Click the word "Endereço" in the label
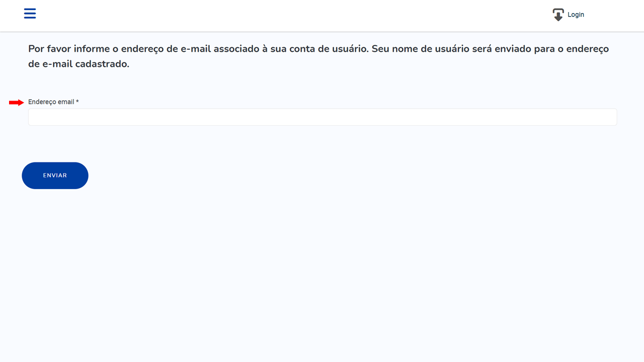Viewport: 644px width, 362px height. tap(42, 102)
